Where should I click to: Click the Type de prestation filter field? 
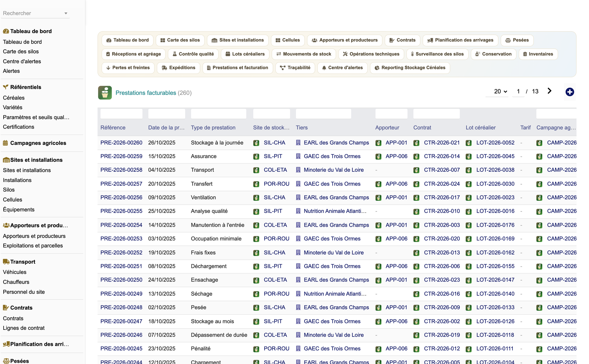click(x=219, y=114)
